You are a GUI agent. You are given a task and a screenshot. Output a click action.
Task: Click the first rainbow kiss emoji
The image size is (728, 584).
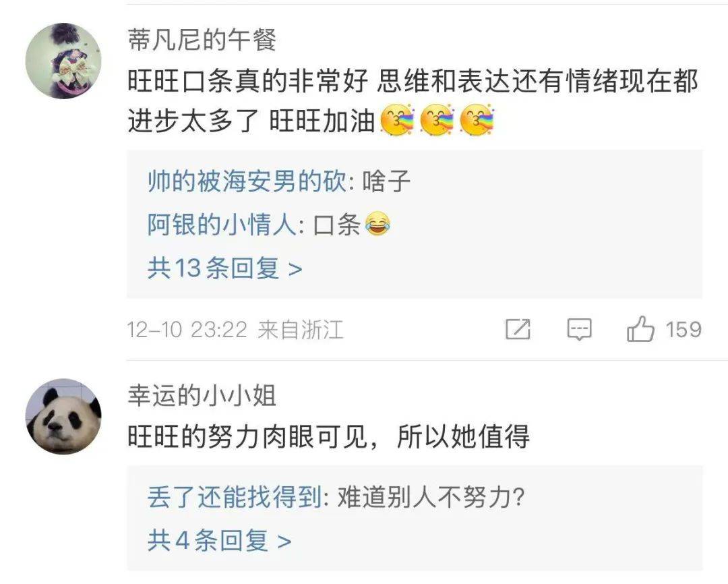pyautogui.click(x=398, y=120)
